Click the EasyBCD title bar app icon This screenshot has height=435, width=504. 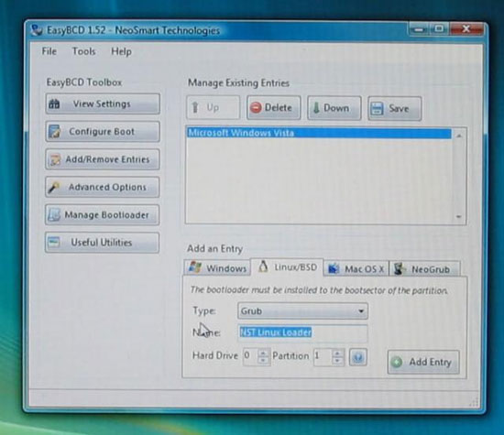[37, 30]
